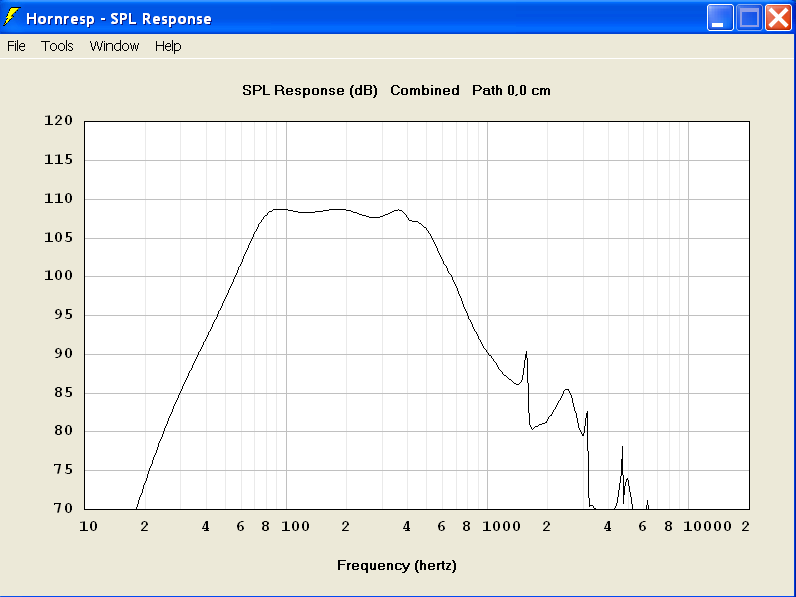Open the Help menu
This screenshot has height=597, width=796.
coord(168,46)
